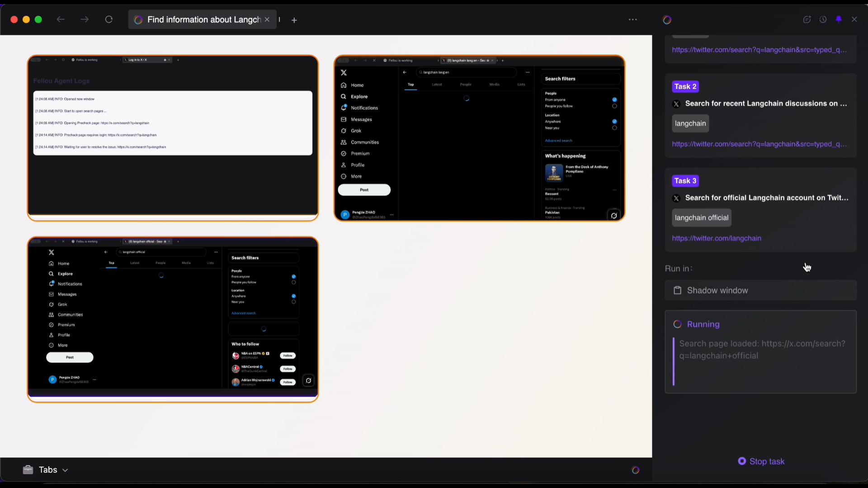Viewport: 868px width, 488px height.
Task: Close the agent side panel with the X
Action: pos(854,19)
